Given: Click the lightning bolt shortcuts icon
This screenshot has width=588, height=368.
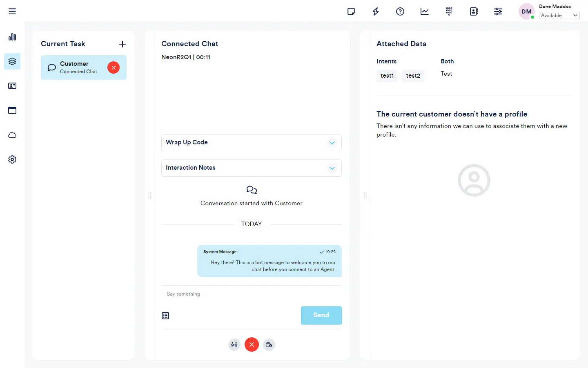Looking at the screenshot, I should coord(376,11).
